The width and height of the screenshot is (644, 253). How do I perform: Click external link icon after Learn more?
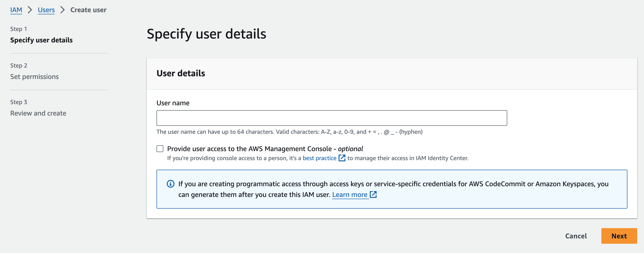pyautogui.click(x=373, y=195)
